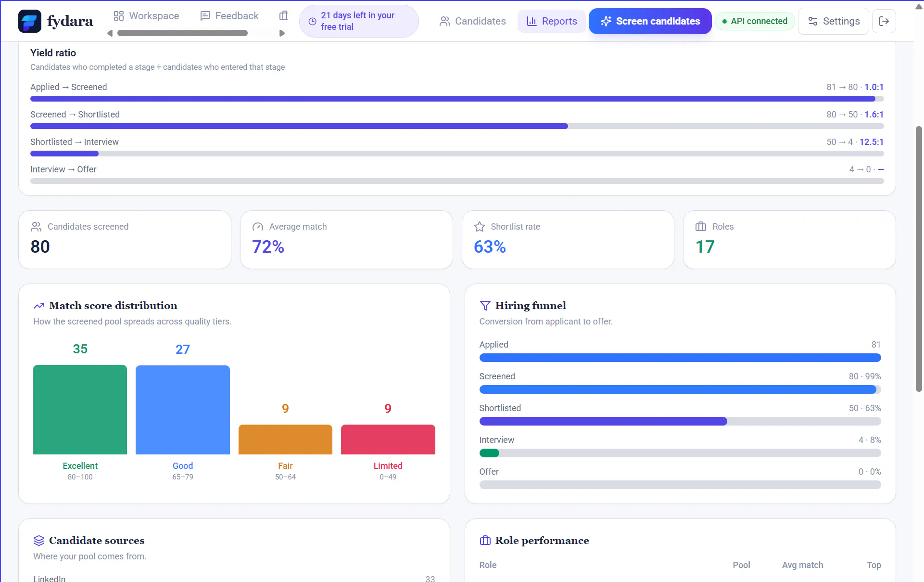Image resolution: width=924 pixels, height=582 pixels.
Task: Click the Applied funnel bar
Action: [680, 358]
